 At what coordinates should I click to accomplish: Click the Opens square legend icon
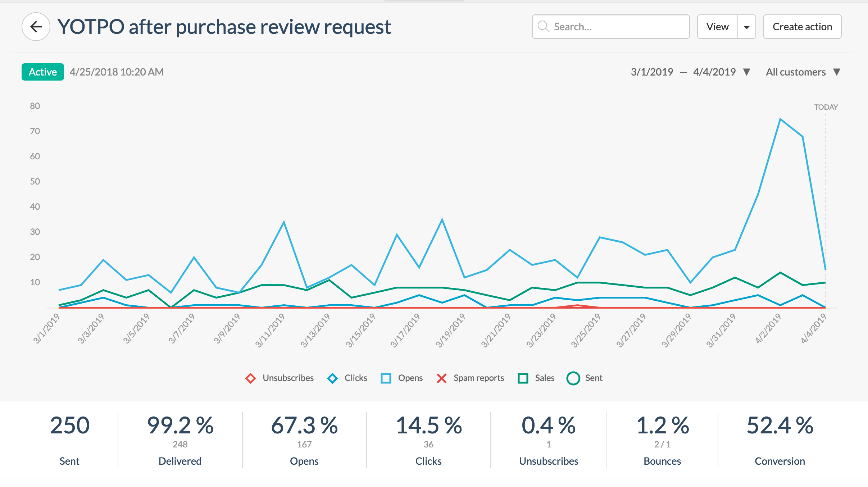tap(386, 378)
